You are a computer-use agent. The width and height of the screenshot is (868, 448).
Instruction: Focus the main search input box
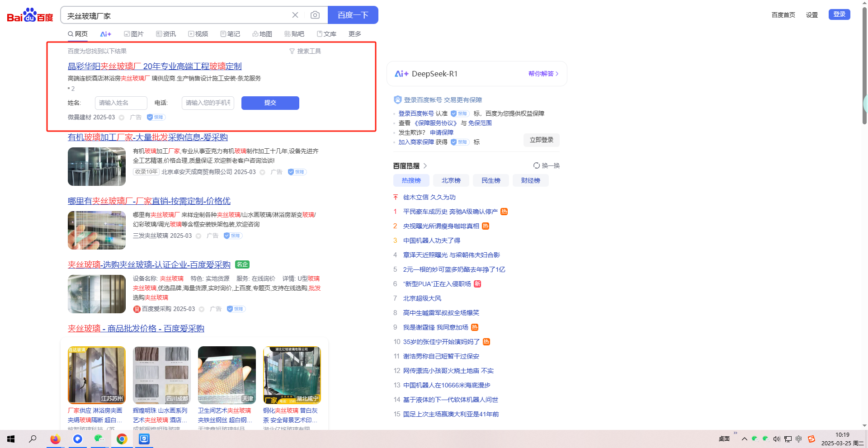pos(176,15)
